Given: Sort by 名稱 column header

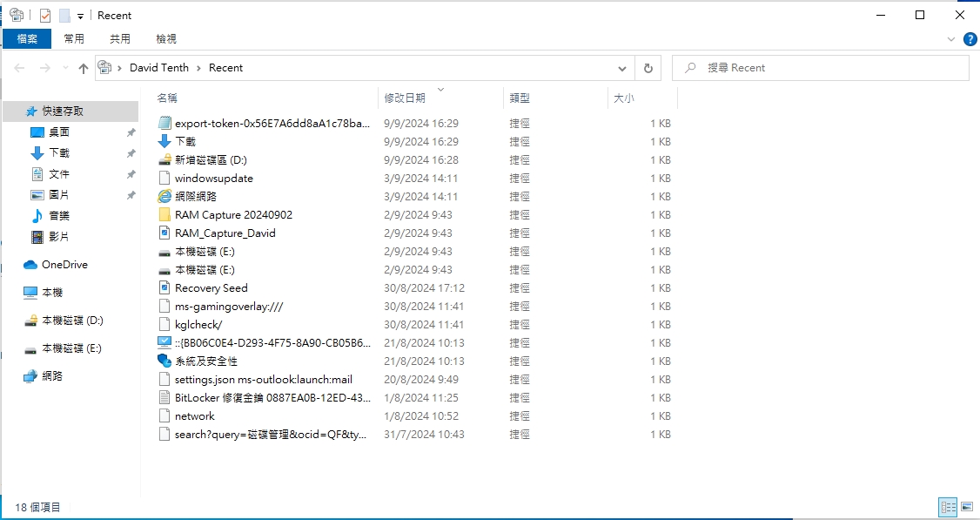Looking at the screenshot, I should (x=167, y=98).
